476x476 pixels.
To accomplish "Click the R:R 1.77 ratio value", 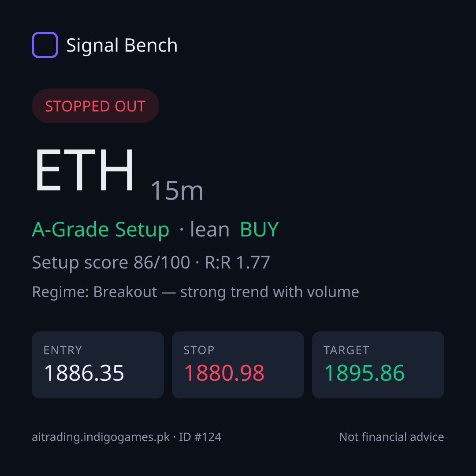I will [x=238, y=262].
